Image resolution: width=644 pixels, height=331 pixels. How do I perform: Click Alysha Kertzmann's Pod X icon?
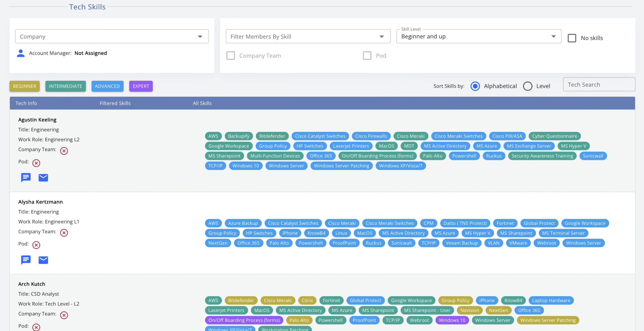pyautogui.click(x=36, y=245)
